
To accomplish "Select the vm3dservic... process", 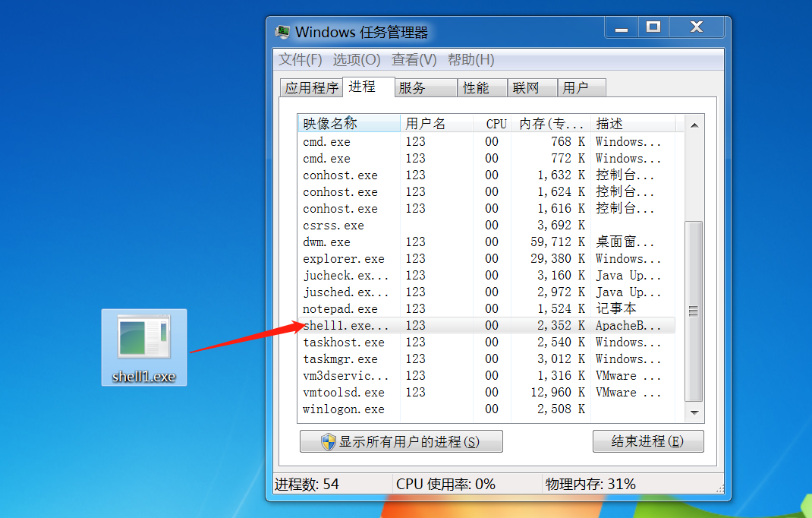I will 486,375.
